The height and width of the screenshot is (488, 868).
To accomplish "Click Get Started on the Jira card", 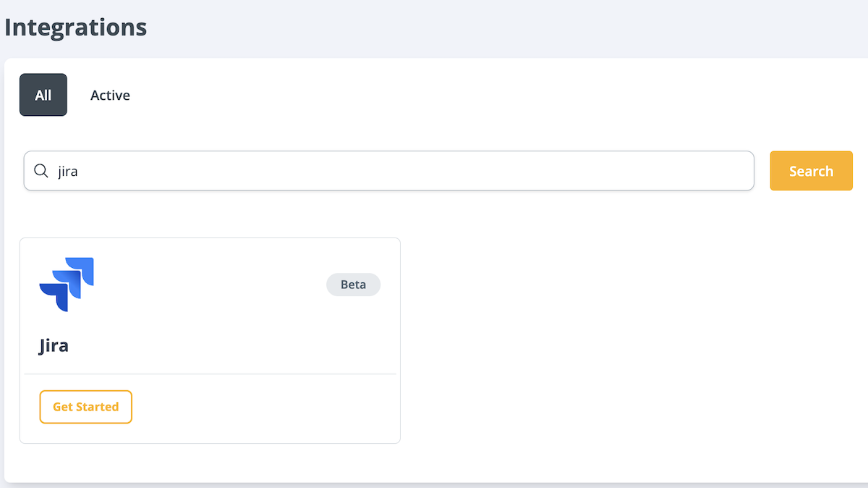I will (85, 406).
